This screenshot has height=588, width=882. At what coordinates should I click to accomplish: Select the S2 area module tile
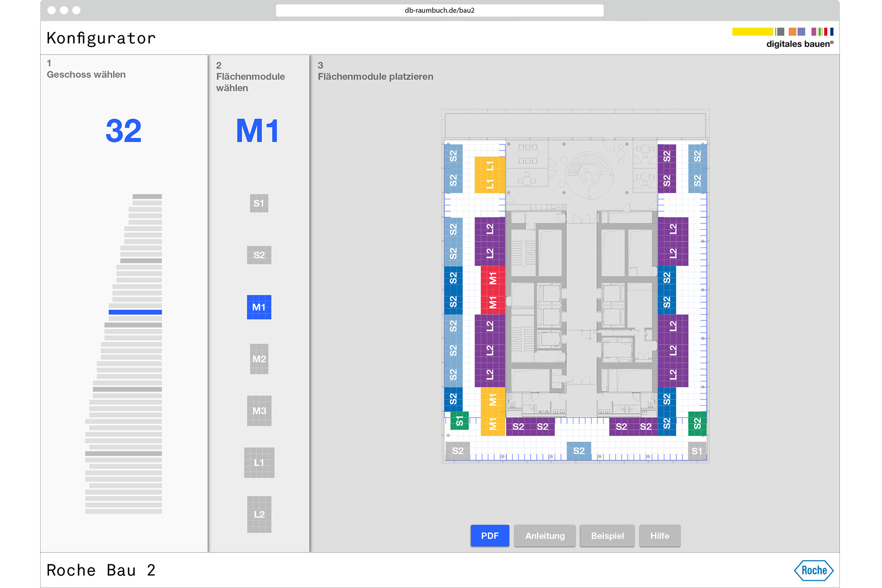pos(259,255)
